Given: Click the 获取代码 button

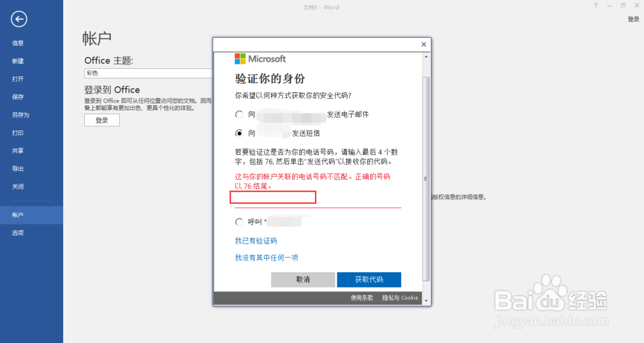Looking at the screenshot, I should coord(369,280).
